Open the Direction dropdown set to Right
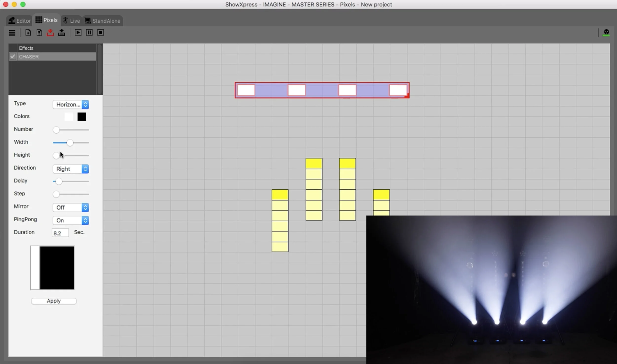This screenshot has height=364, width=617. point(71,169)
